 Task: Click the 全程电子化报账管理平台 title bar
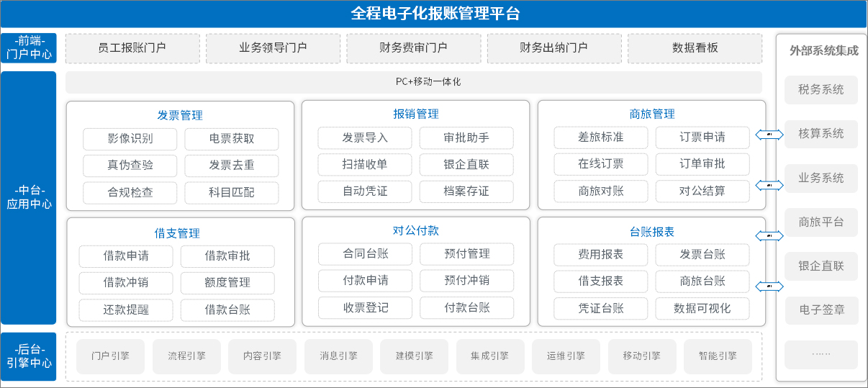point(434,14)
